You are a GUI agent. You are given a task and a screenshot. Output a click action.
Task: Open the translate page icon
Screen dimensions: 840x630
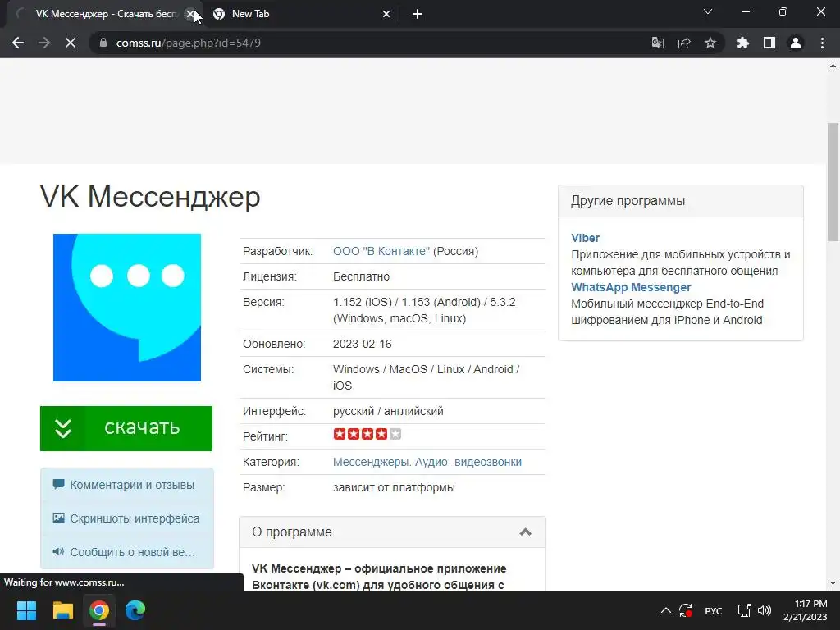658,43
